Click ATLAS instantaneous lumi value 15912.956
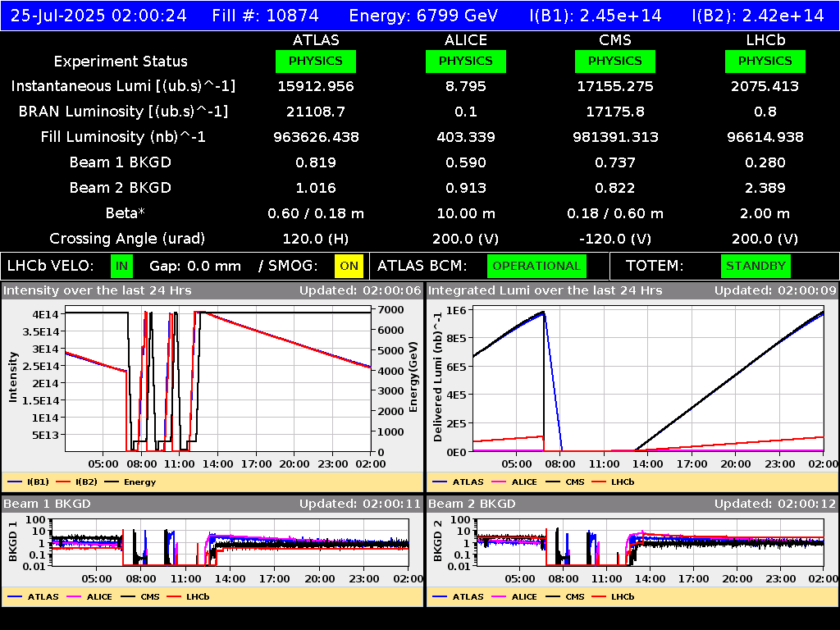 316,86
